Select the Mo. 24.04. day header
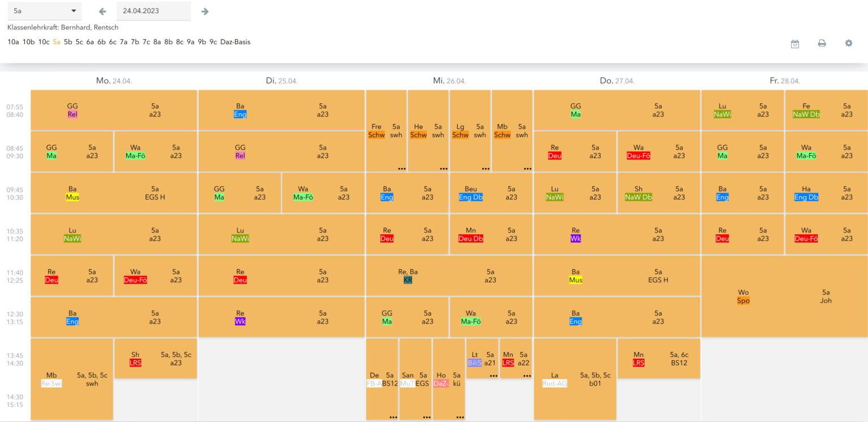The height and width of the screenshot is (422, 868). click(x=114, y=81)
